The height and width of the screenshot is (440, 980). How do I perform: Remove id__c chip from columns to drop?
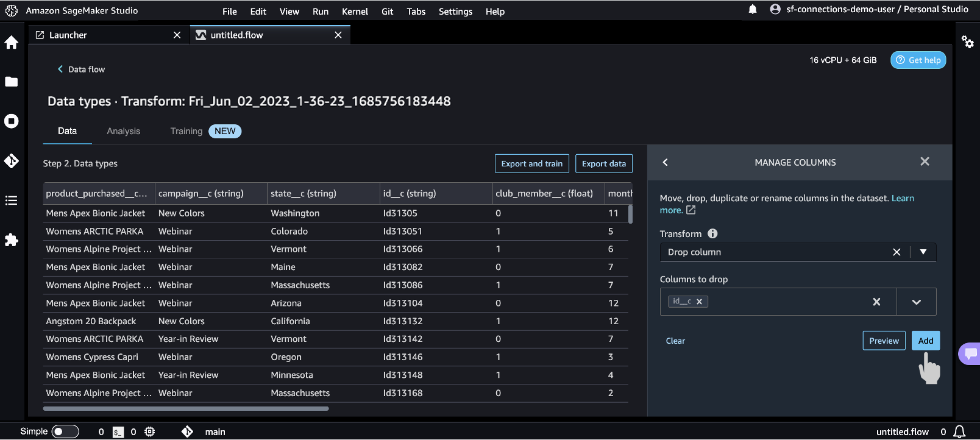tap(699, 302)
